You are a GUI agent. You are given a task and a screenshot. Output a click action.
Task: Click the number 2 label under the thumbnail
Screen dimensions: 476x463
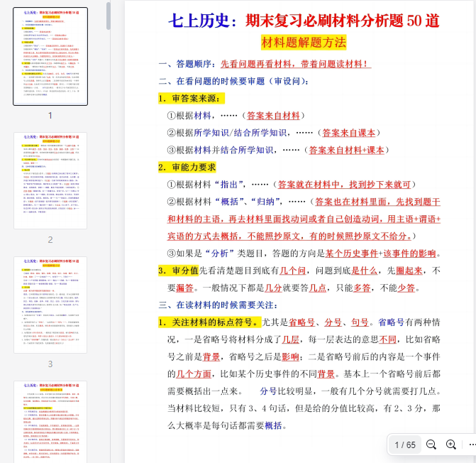[x=50, y=239]
